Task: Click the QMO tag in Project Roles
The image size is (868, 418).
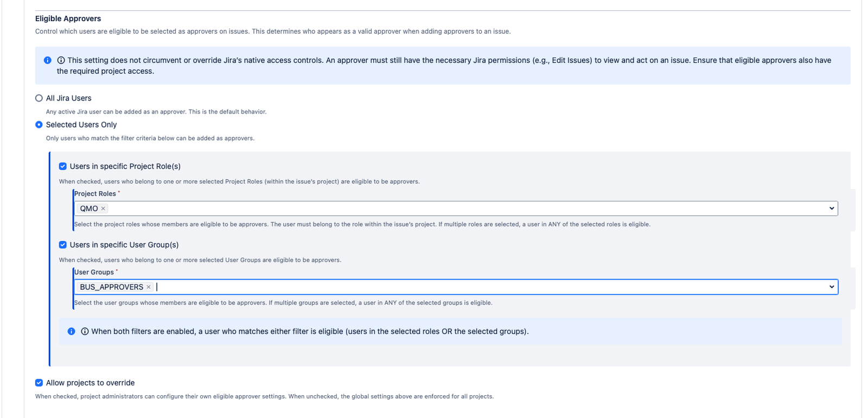Action: point(88,208)
